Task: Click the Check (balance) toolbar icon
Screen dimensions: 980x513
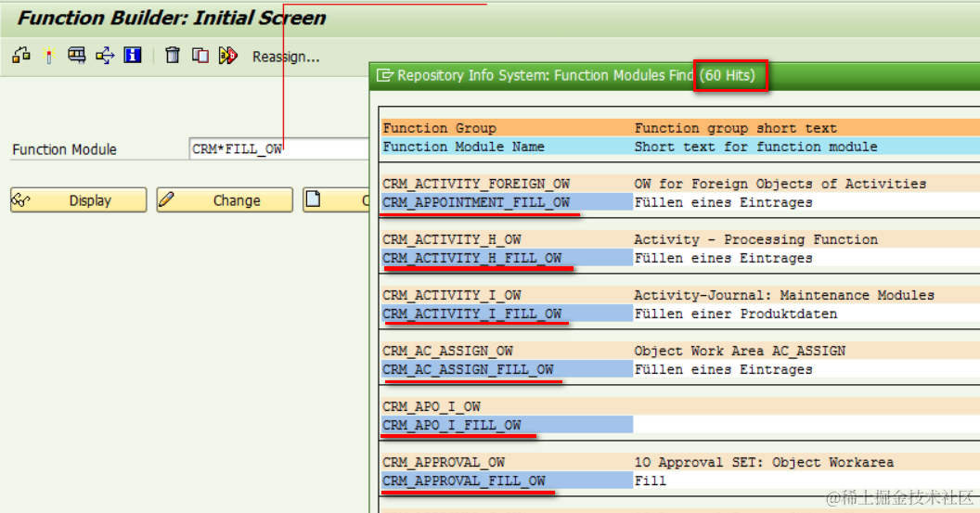Action: 21,56
